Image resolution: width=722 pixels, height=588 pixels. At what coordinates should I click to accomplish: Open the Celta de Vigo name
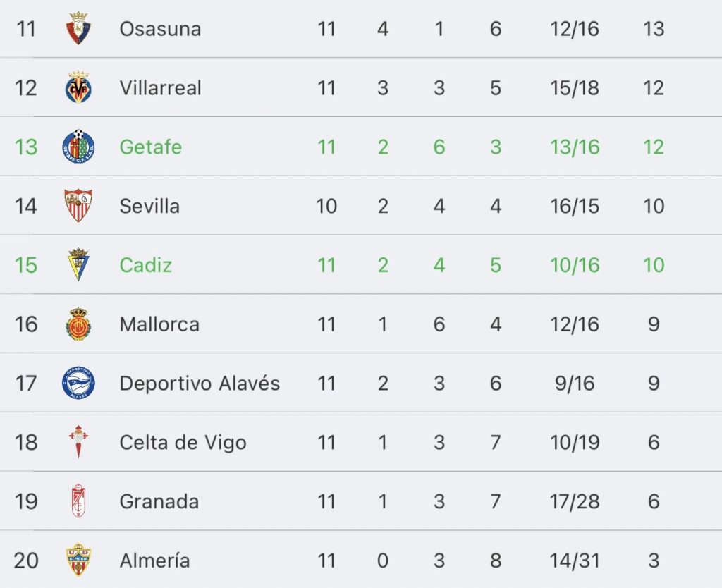(183, 443)
